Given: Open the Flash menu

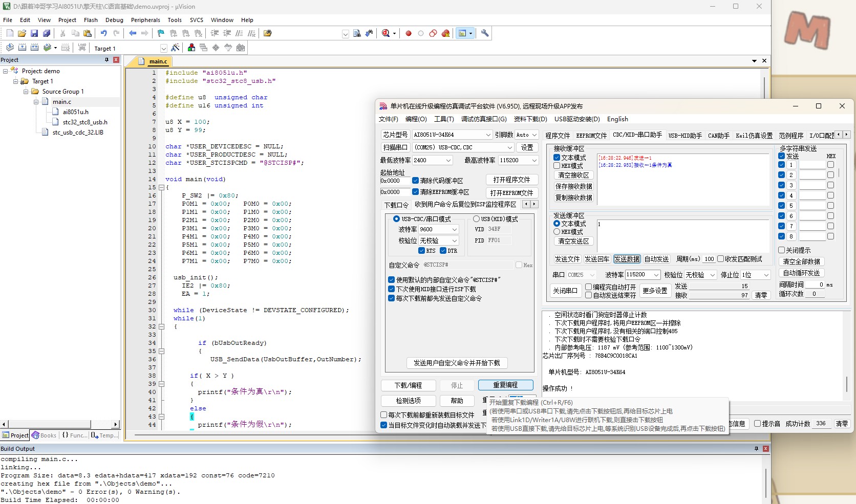Looking at the screenshot, I should [x=91, y=20].
